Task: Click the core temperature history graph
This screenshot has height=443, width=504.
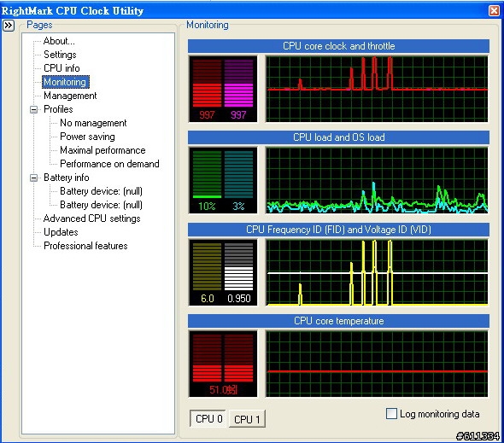Action: [x=377, y=364]
